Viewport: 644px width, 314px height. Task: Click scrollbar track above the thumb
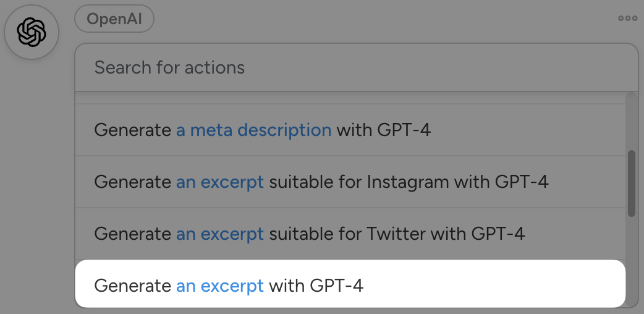631,121
